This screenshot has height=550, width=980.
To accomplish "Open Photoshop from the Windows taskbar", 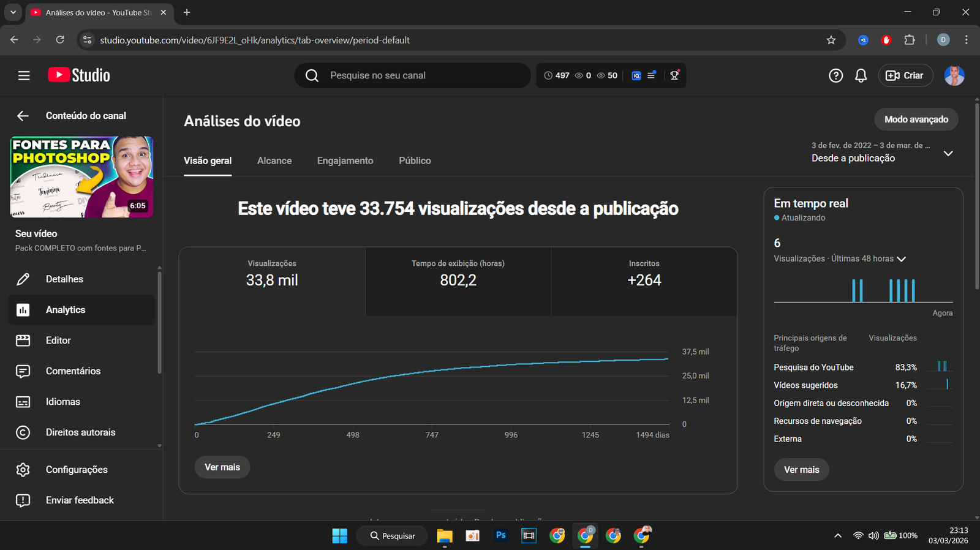I will click(x=500, y=535).
